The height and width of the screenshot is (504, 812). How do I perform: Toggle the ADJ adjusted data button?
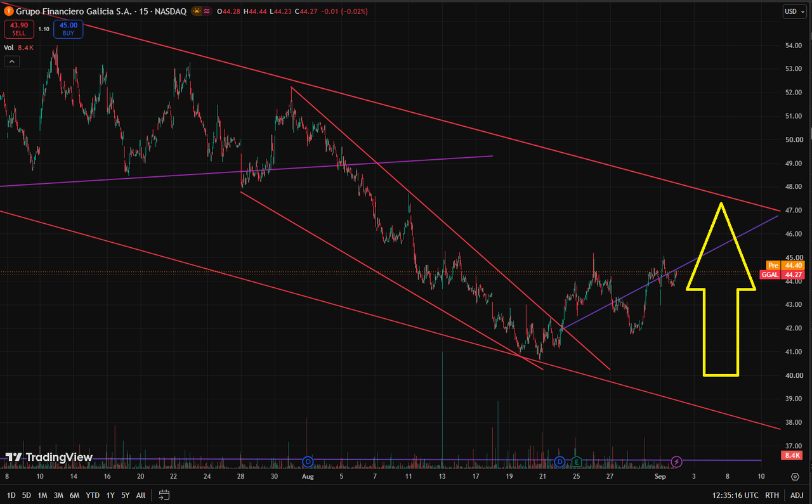pyautogui.click(x=797, y=495)
